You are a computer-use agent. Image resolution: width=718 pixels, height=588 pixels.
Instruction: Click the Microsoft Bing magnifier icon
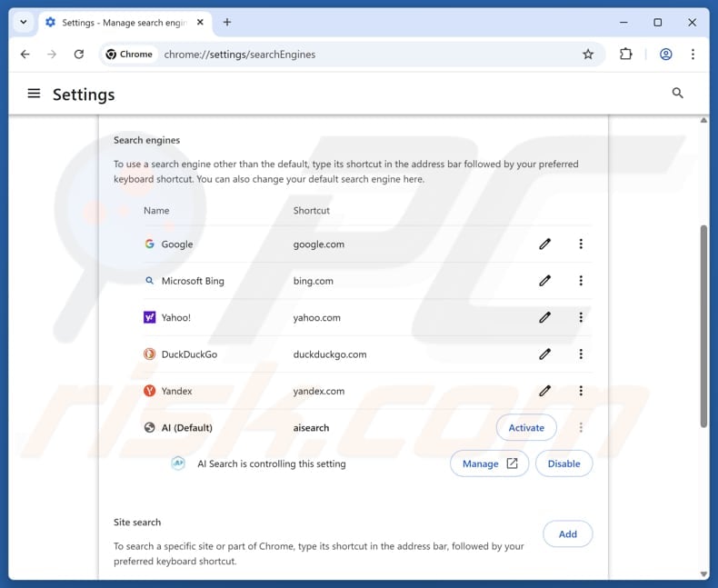[x=149, y=281]
